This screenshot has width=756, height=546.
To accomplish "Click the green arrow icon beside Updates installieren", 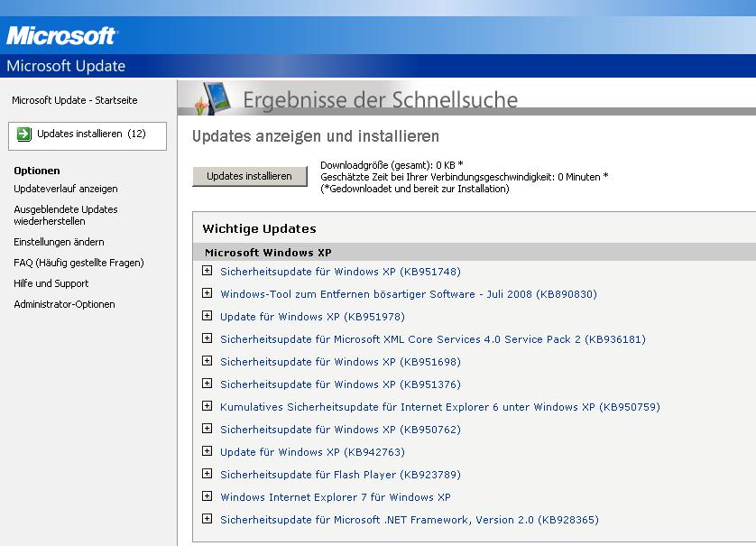I will pyautogui.click(x=24, y=134).
